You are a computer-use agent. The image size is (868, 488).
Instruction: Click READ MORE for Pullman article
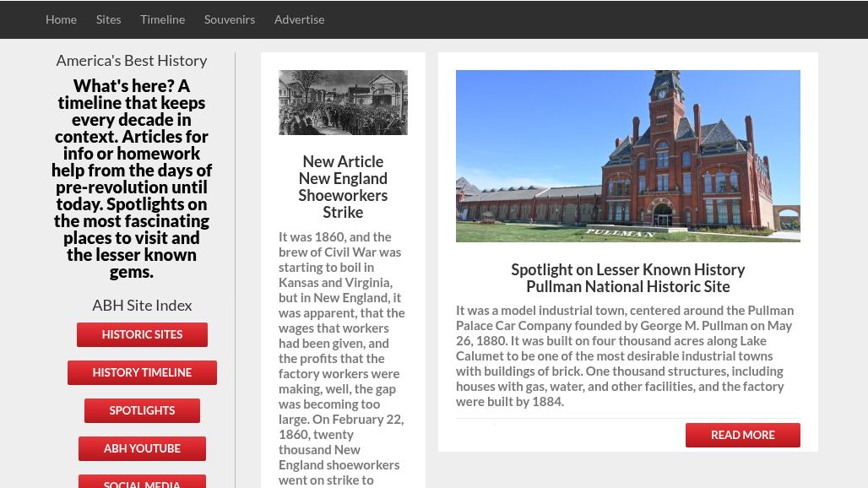(743, 436)
